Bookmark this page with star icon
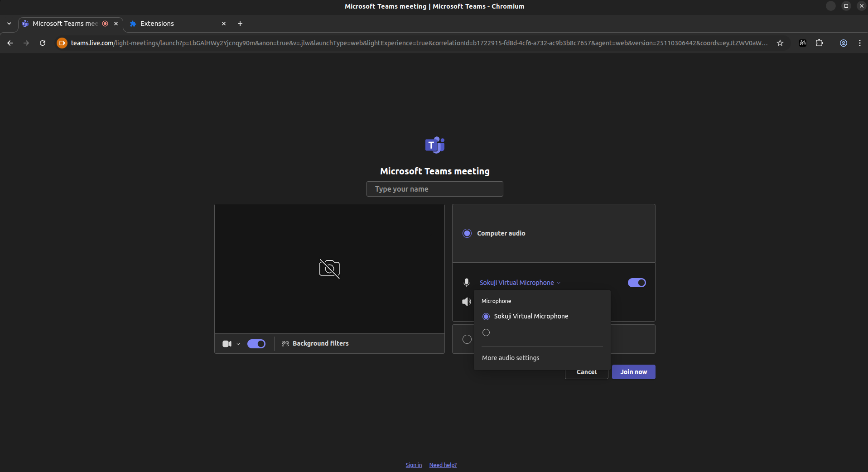868x472 pixels. (780, 43)
